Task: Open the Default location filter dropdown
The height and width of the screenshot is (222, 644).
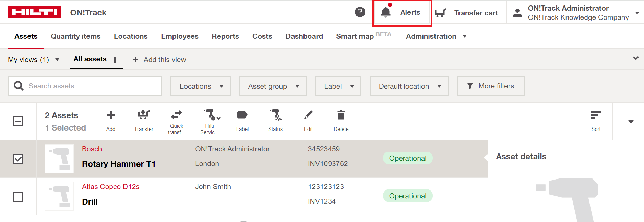Action: pos(409,86)
